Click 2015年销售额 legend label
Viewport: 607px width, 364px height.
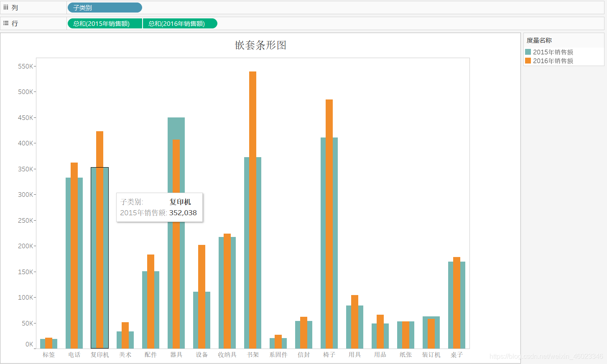click(x=553, y=52)
